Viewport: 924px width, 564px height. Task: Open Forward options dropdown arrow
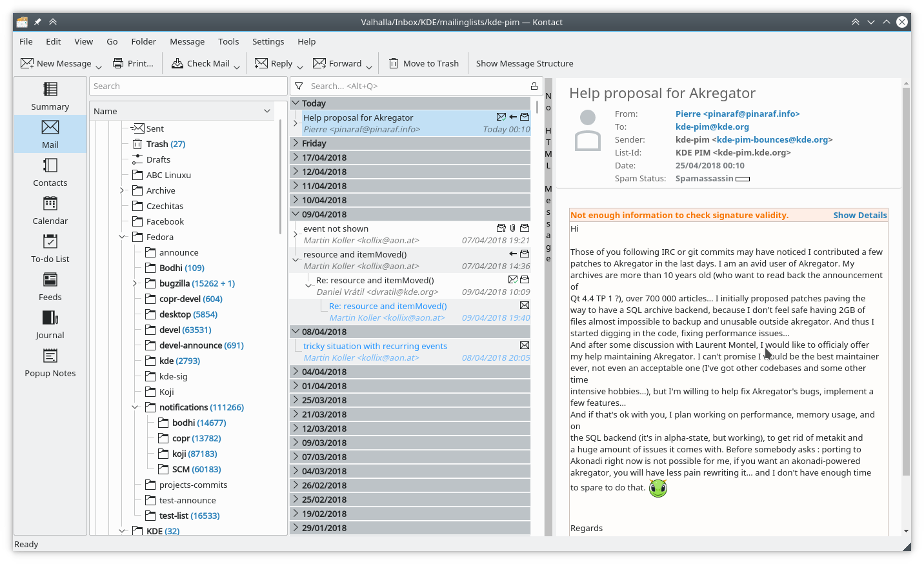pyautogui.click(x=369, y=66)
